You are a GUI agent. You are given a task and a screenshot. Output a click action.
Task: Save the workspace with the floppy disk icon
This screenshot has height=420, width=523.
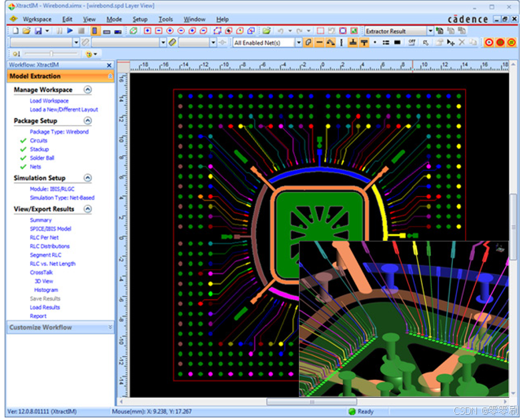point(38,31)
